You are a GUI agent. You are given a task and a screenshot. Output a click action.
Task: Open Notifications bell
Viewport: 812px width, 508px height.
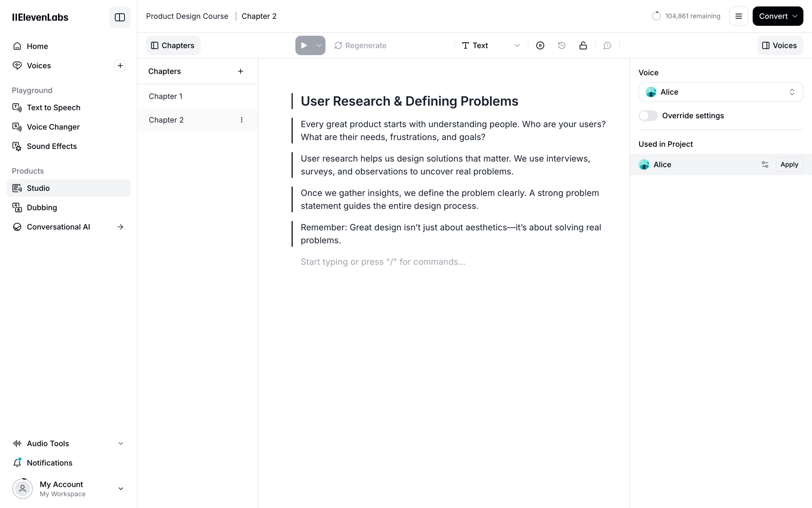click(x=69, y=463)
